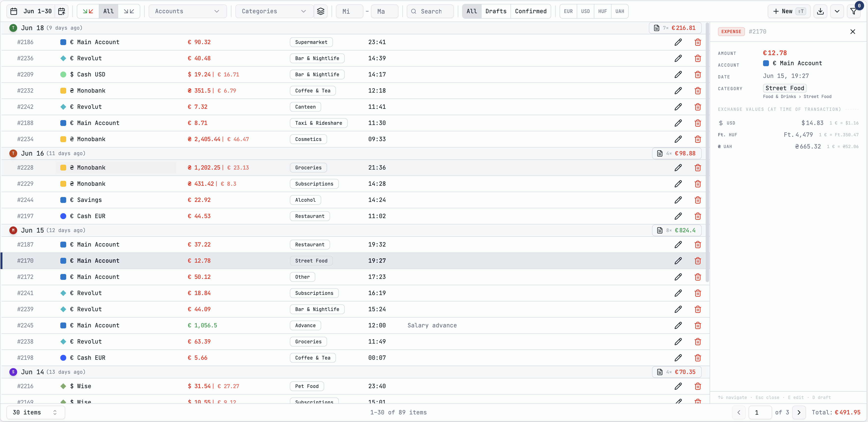
Task: Click the download export icon
Action: tap(820, 12)
